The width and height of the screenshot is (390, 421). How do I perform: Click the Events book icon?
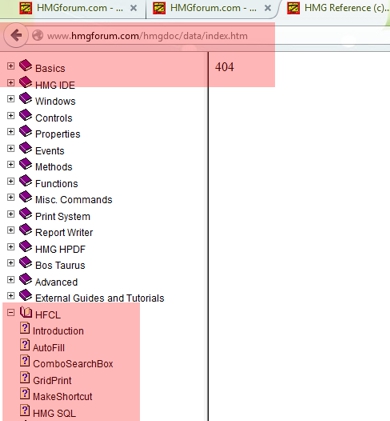click(25, 148)
